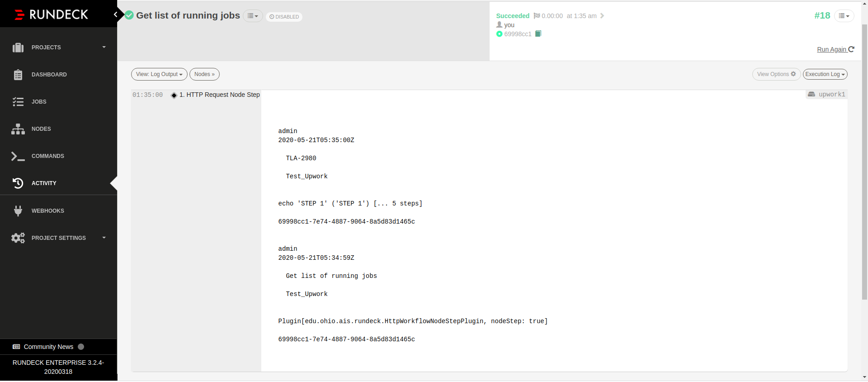Click the arrow after at 1:35 am

(602, 16)
